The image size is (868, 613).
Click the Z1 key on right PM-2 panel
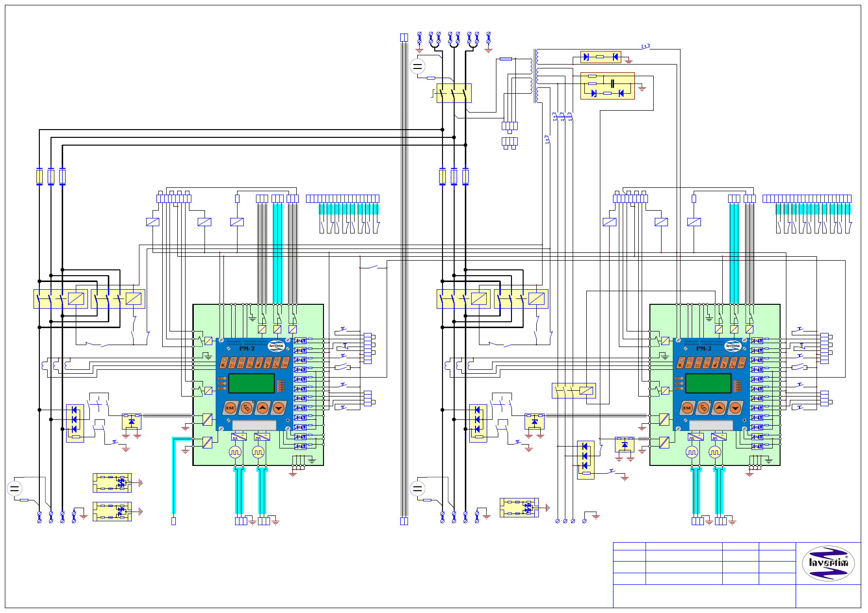(x=689, y=363)
